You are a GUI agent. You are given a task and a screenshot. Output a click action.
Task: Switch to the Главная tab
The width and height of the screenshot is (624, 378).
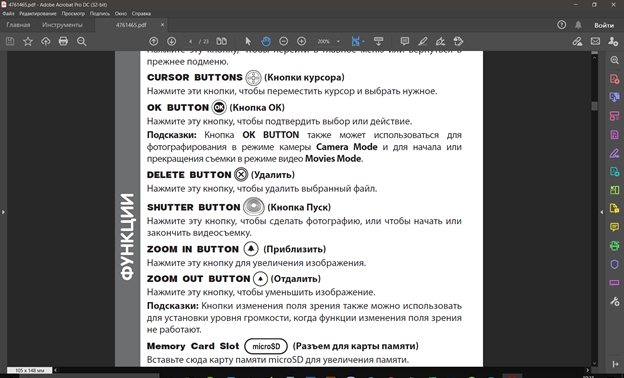click(18, 25)
